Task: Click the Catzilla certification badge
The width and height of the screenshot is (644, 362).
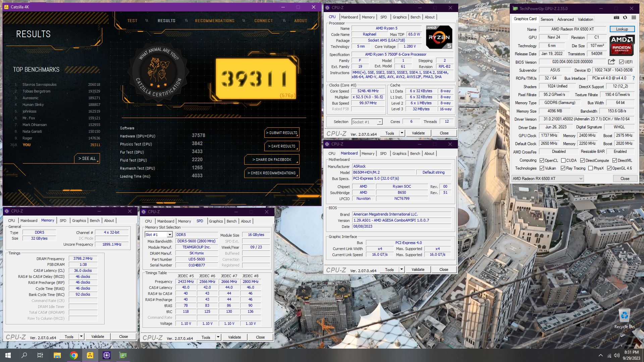Action: (158, 72)
